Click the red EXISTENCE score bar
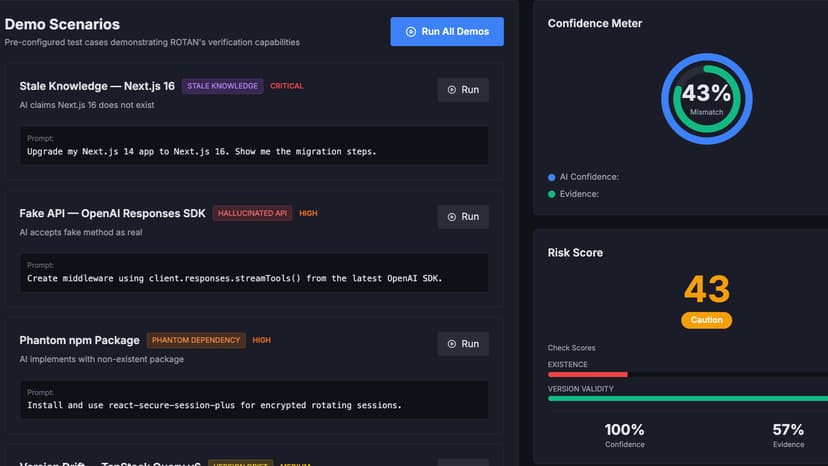The height and width of the screenshot is (466, 828). 588,375
